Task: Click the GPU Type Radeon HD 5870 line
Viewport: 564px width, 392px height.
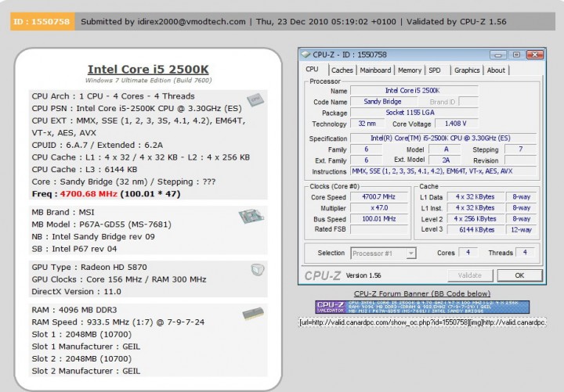Action: (x=89, y=268)
